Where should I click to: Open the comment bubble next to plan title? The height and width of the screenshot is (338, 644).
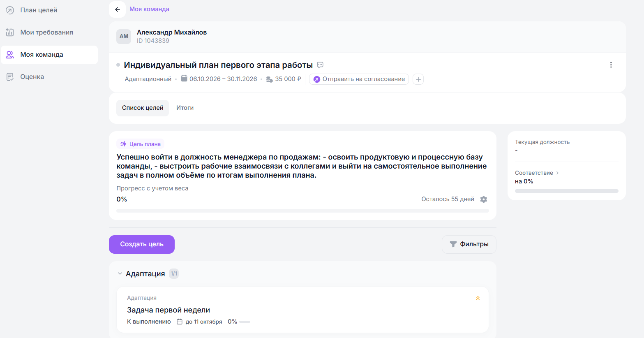(321, 65)
